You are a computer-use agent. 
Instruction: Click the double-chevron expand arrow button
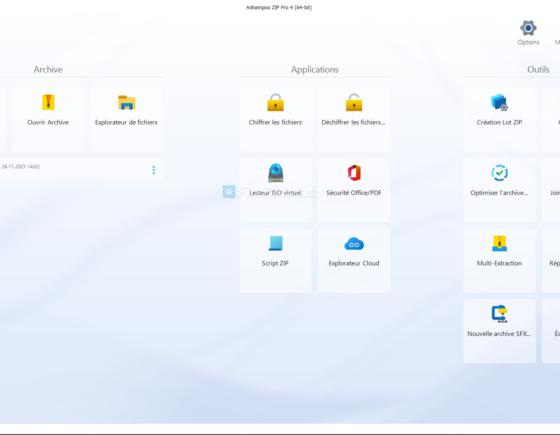[x=229, y=192]
